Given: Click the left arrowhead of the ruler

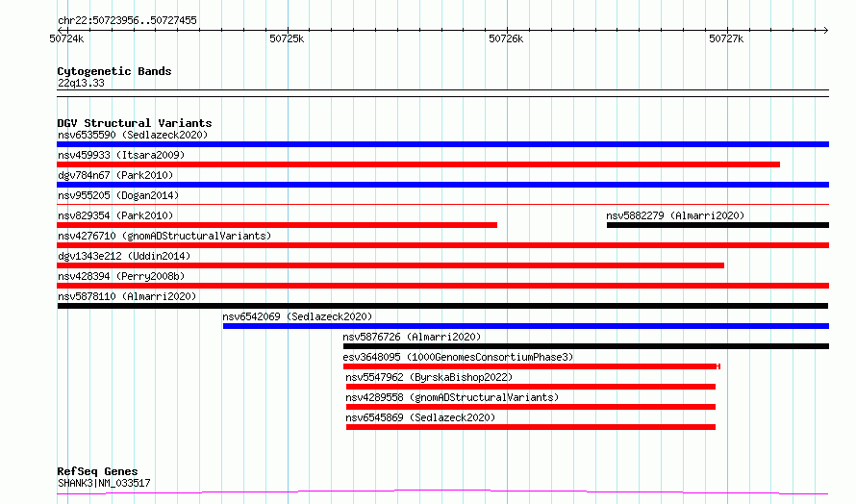Looking at the screenshot, I should pyautogui.click(x=60, y=30).
